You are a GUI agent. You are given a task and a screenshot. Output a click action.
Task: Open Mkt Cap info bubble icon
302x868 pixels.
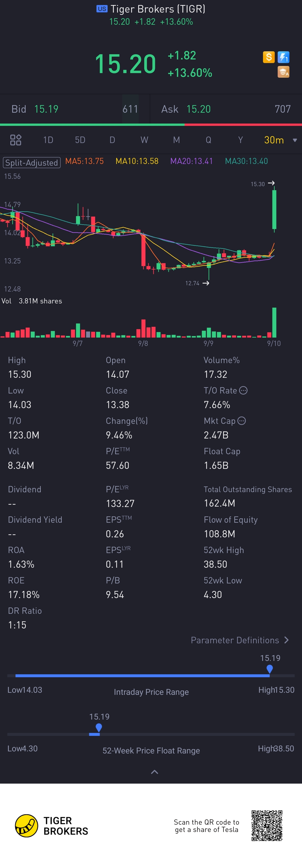pyautogui.click(x=242, y=420)
